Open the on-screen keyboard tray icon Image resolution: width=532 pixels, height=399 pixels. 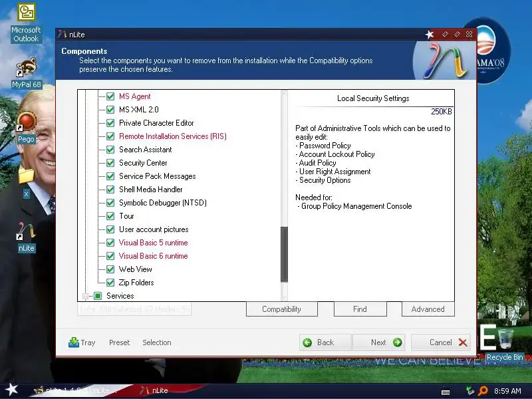click(446, 392)
